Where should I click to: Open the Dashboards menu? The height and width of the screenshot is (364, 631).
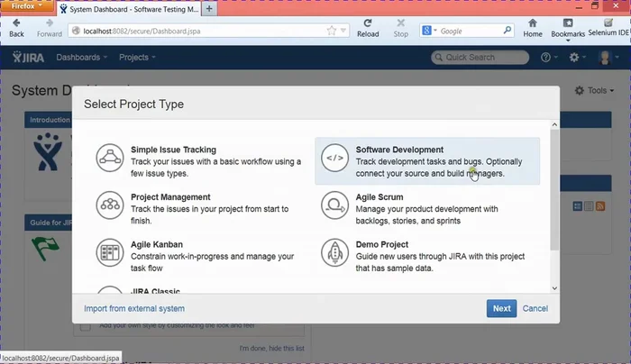[x=81, y=58]
